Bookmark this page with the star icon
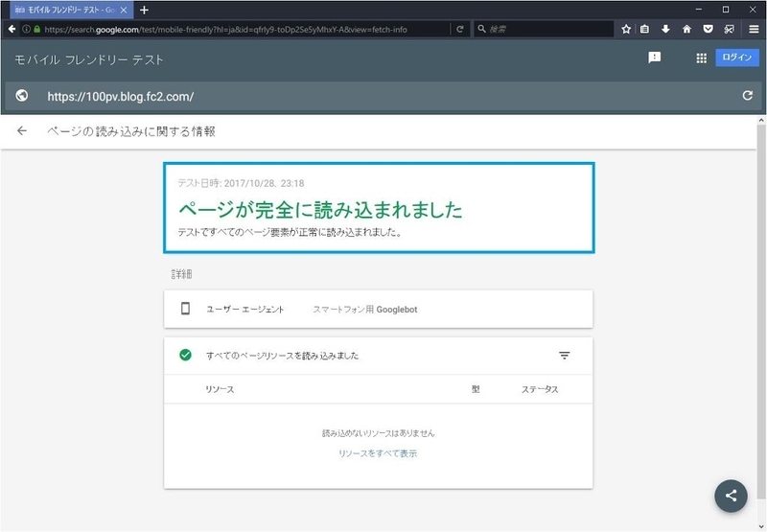767x532 pixels. (626, 30)
